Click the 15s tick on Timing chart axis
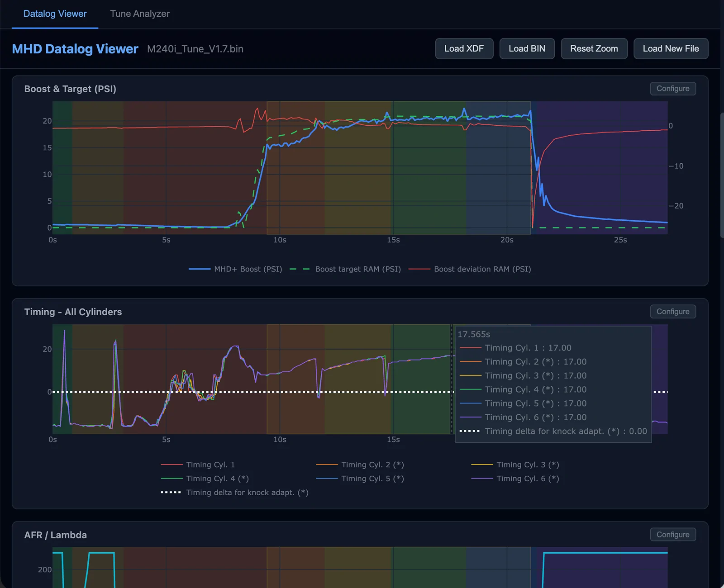 pos(393,440)
